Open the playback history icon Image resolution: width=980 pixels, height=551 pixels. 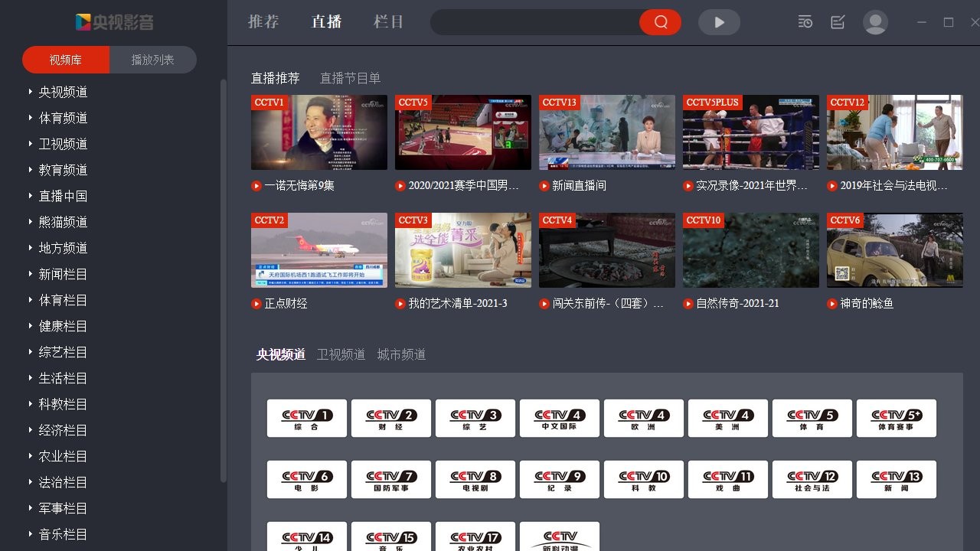tap(805, 22)
